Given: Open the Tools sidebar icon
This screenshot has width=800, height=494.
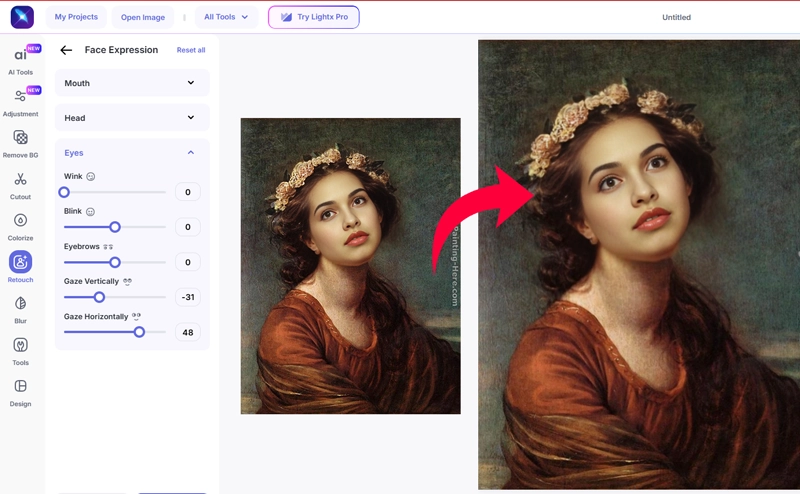Looking at the screenshot, I should pos(20,351).
